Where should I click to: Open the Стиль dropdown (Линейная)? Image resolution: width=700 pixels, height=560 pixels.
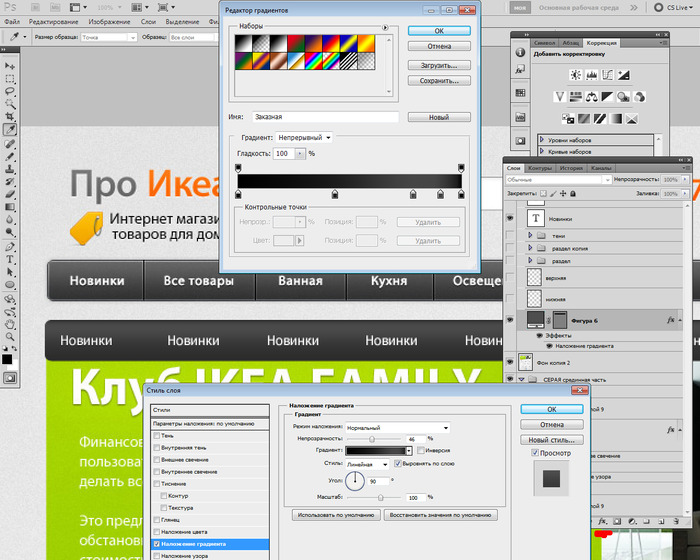(x=367, y=464)
